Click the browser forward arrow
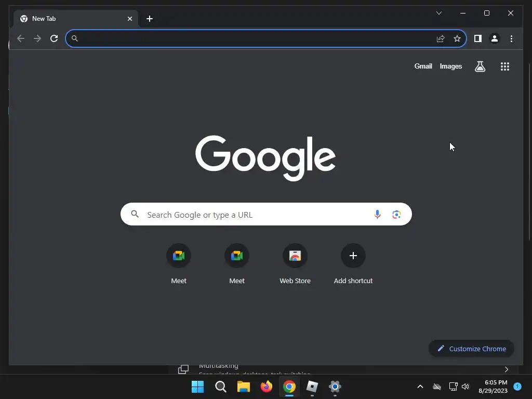 [37, 38]
